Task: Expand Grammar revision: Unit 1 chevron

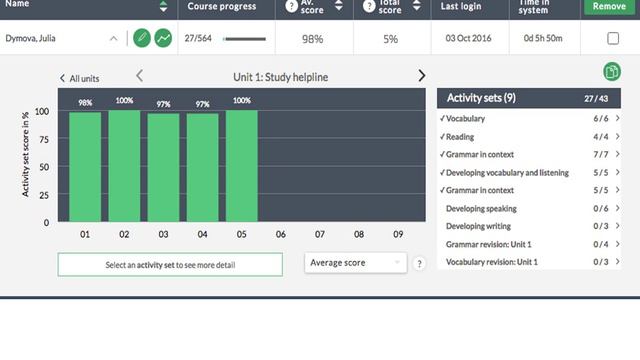Action: click(618, 244)
